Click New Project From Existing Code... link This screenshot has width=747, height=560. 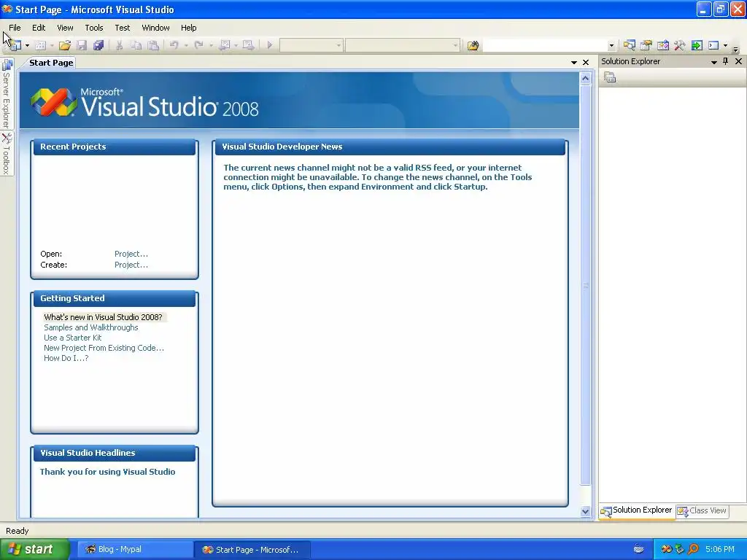point(104,348)
